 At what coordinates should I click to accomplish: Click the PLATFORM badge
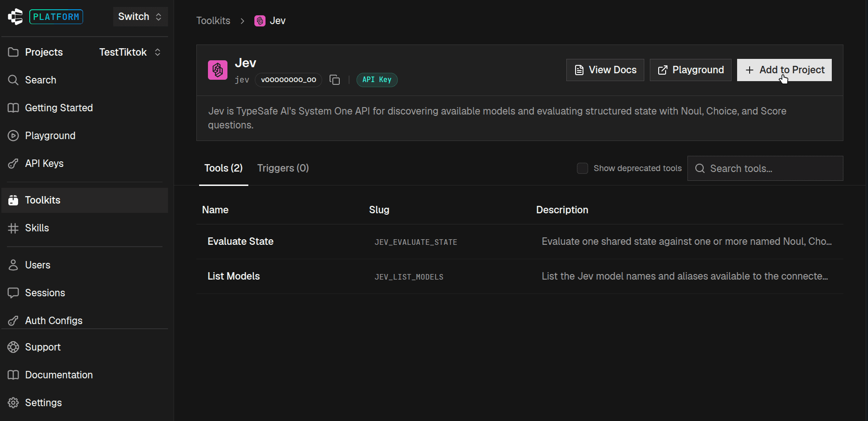point(56,17)
